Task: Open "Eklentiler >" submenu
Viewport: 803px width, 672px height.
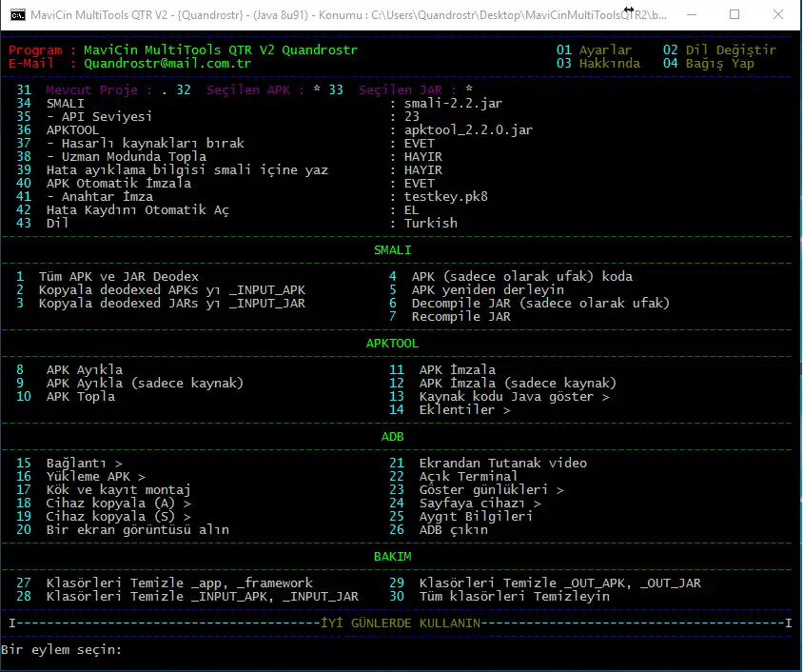Action: point(464,409)
